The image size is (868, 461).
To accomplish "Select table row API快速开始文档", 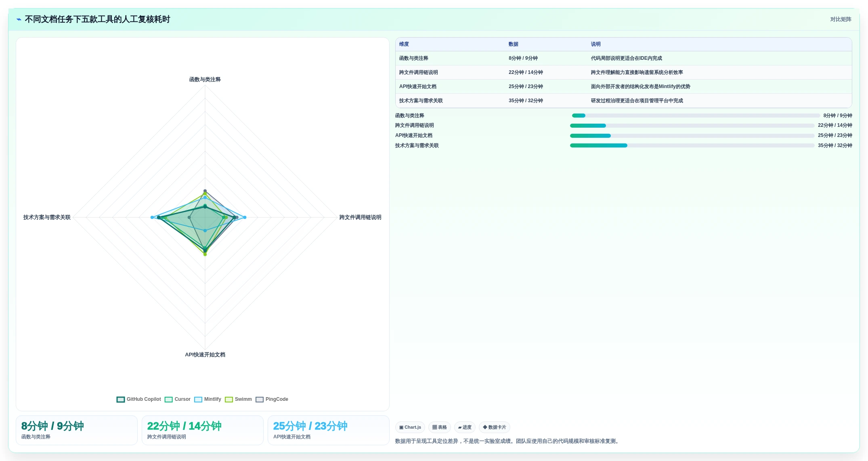I will 624,86.
